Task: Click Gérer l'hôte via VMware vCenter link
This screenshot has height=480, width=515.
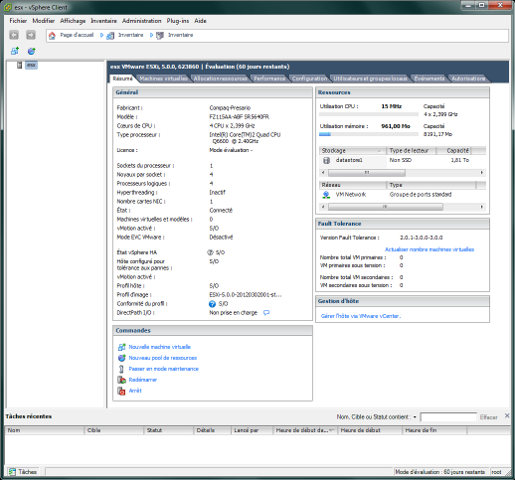Action: 361,316
